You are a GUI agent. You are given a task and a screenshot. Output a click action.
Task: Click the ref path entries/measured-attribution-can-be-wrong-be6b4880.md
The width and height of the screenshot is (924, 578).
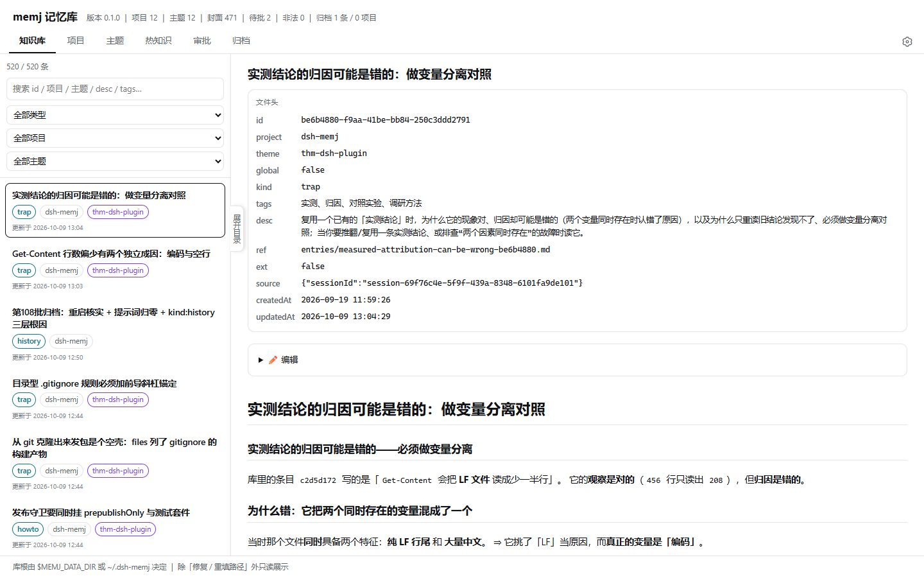point(425,250)
